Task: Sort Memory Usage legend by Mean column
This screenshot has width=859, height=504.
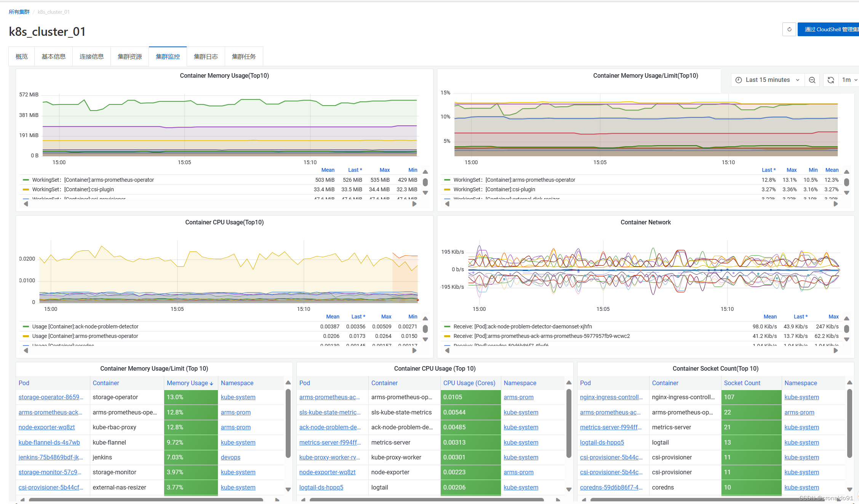Action: click(x=328, y=170)
